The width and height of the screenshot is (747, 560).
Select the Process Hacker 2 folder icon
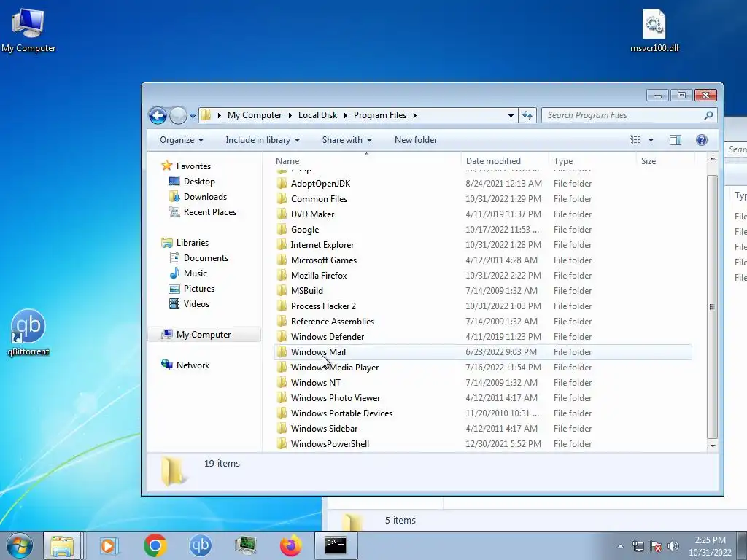(282, 306)
